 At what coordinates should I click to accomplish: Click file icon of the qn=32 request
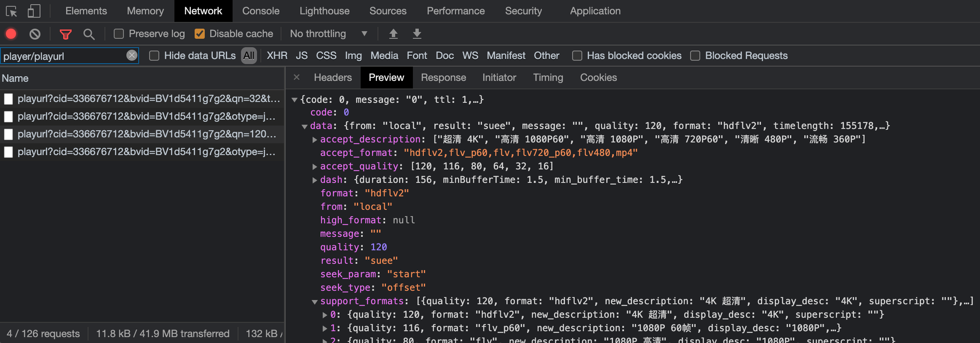point(8,99)
